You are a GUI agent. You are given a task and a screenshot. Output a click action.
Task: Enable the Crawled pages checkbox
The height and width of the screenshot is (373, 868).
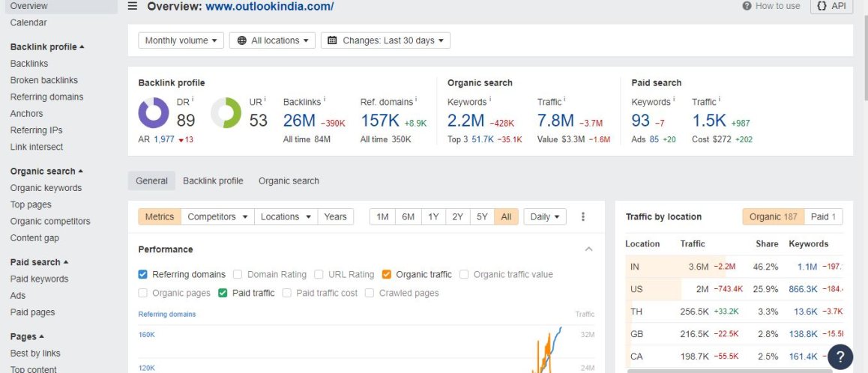[x=370, y=294]
